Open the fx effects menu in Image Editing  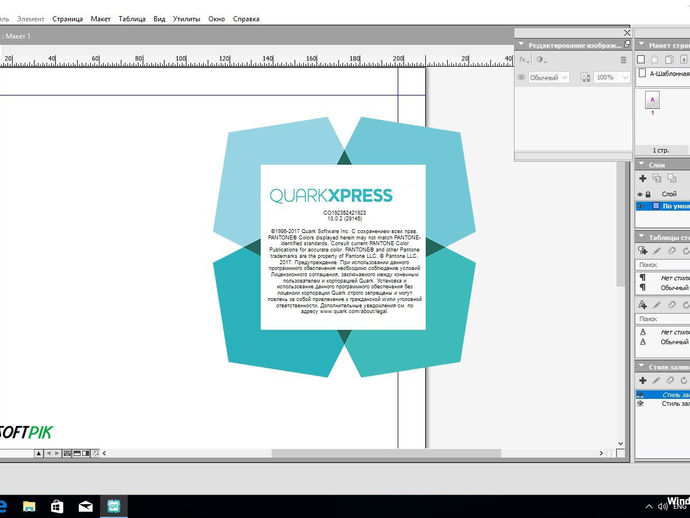[524, 60]
